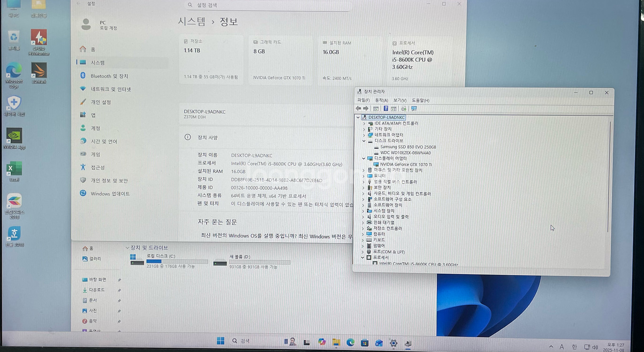
Task: Click the scan for hardware changes icon
Action: click(402, 108)
